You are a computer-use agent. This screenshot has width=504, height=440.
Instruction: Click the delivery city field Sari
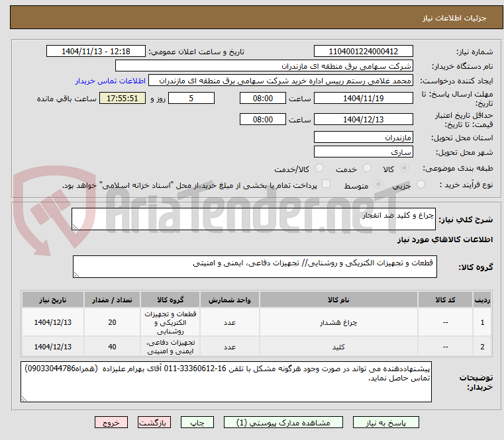tap(363, 152)
